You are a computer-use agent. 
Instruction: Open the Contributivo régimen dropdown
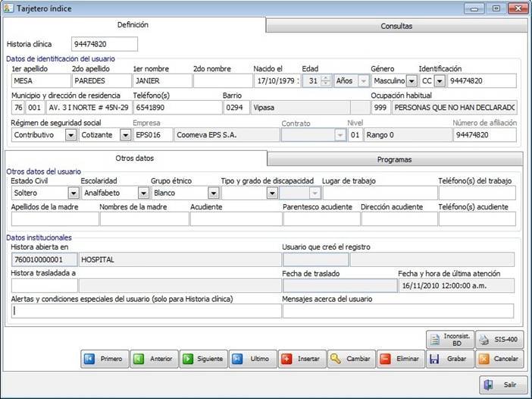70,135
